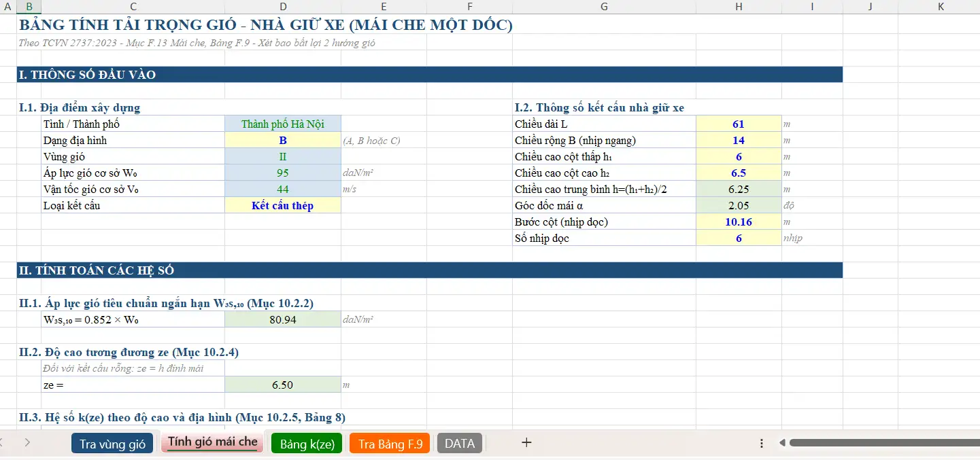The width and height of the screenshot is (980, 460).
Task: Select the W3s,10 result cell showing 80.94
Action: [282, 319]
